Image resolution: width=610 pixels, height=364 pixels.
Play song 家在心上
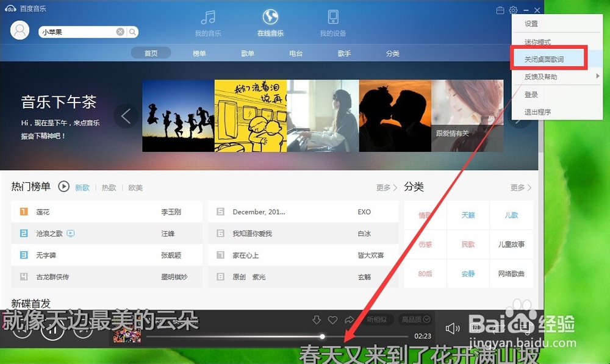(x=303, y=255)
